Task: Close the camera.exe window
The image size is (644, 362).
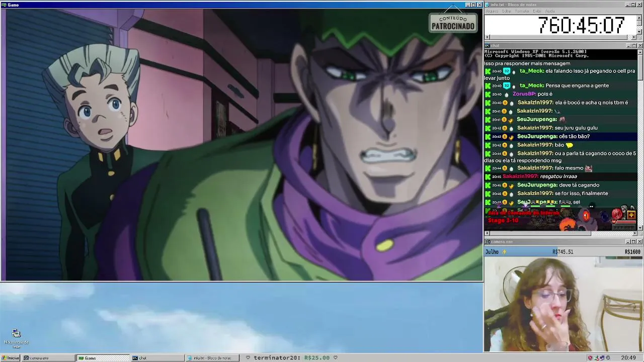Action: click(x=640, y=242)
